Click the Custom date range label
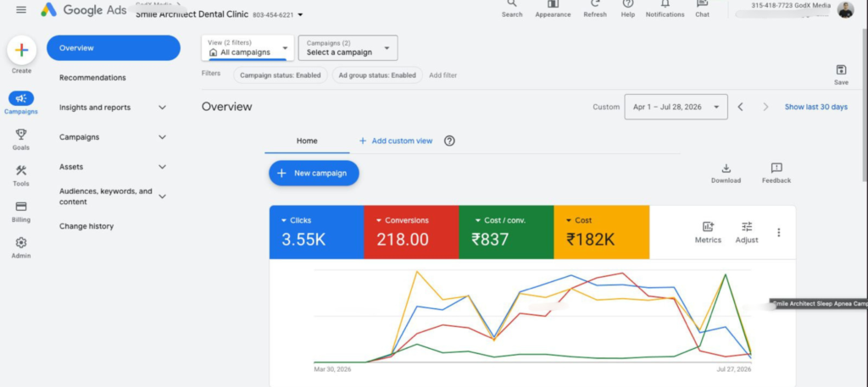This screenshot has width=868, height=387. (x=606, y=107)
